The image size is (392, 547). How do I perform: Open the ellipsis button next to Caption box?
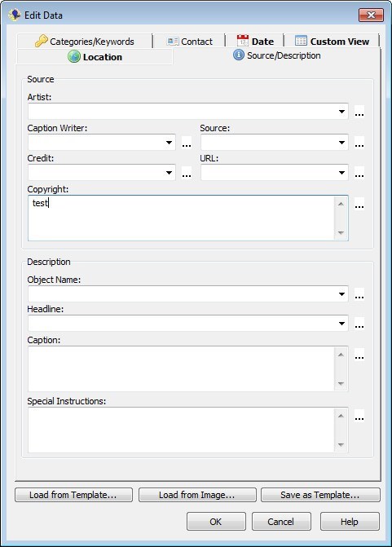pos(359,355)
